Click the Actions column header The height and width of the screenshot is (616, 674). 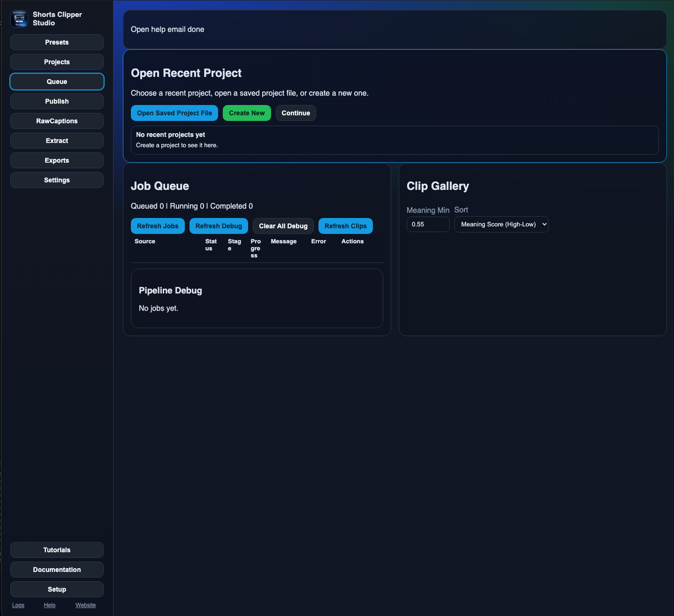(x=352, y=241)
